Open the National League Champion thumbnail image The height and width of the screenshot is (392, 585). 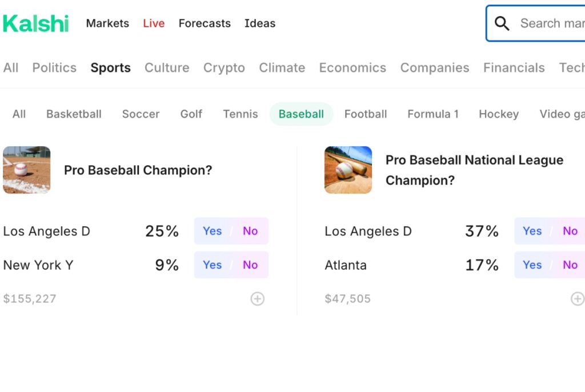pos(348,170)
